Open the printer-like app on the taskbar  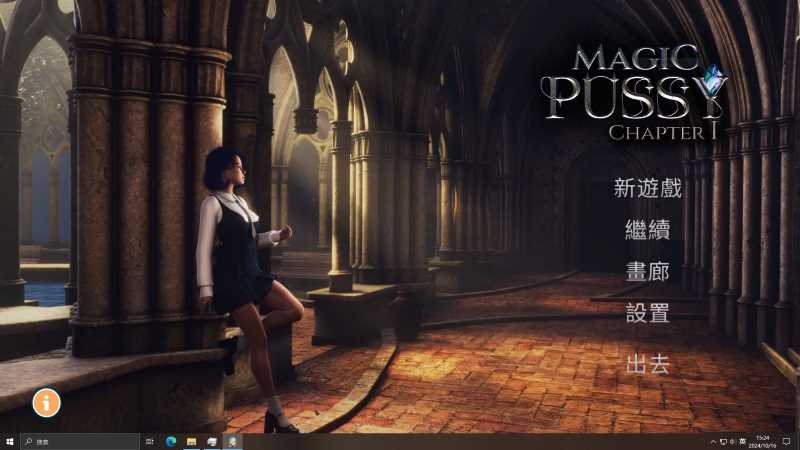[x=212, y=441]
